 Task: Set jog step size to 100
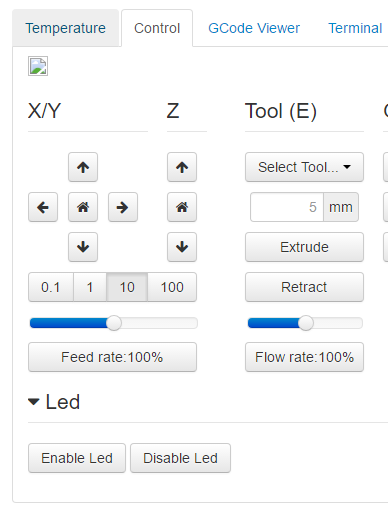172,287
